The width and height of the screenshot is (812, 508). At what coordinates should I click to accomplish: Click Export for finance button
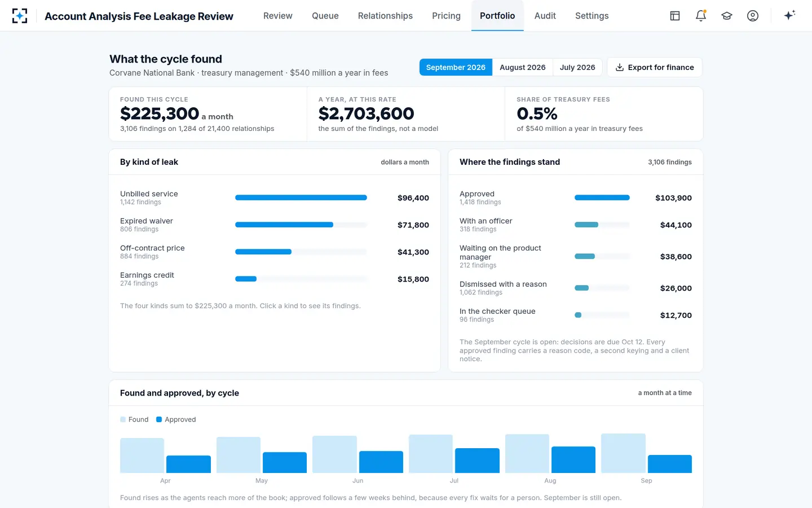click(x=655, y=67)
